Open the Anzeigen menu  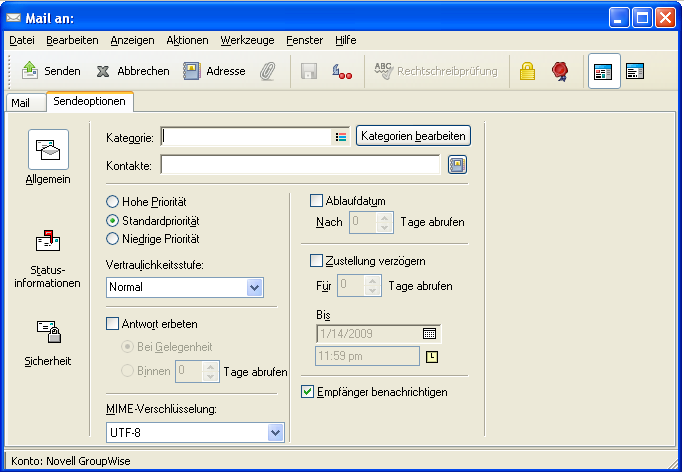pyautogui.click(x=132, y=40)
